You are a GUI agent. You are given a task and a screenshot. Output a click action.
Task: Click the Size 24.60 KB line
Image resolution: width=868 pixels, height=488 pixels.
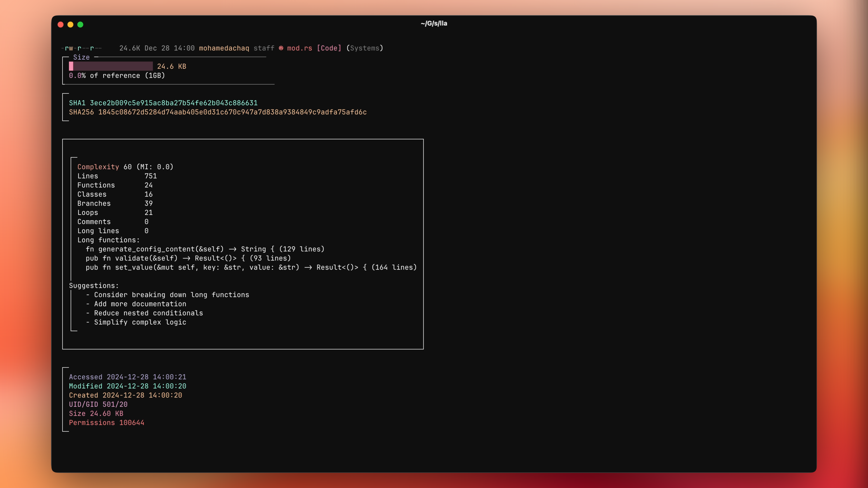(x=96, y=413)
